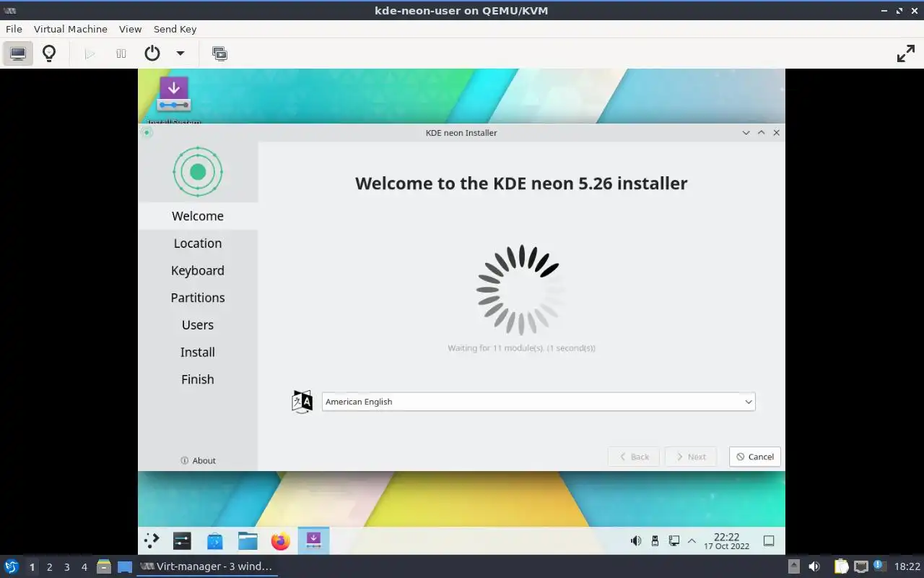Open the KDE application launcher
924x578 pixels.
[x=152, y=540]
